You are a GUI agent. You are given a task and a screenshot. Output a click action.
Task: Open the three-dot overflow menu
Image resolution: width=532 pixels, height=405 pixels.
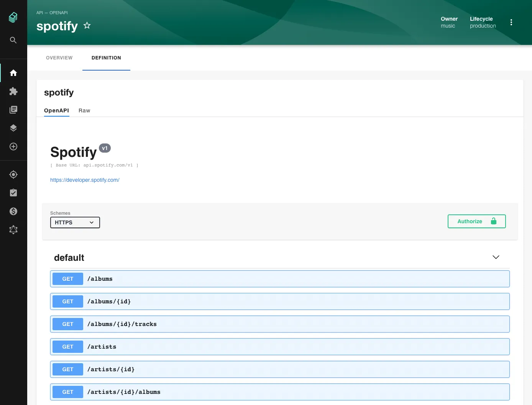[511, 22]
